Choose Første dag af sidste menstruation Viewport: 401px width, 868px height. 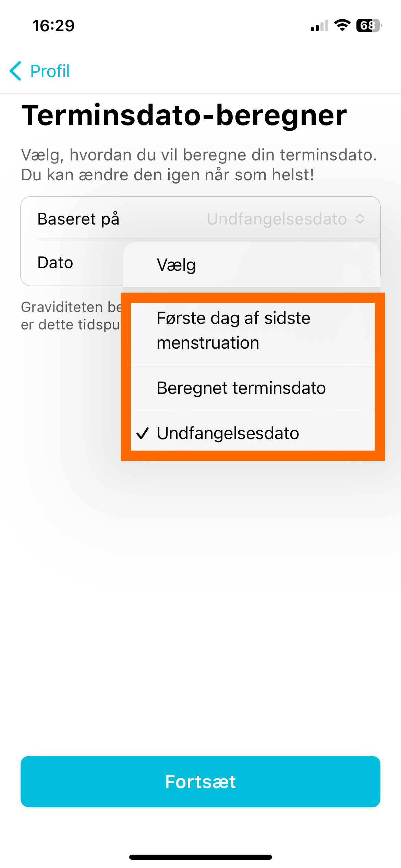[253, 330]
